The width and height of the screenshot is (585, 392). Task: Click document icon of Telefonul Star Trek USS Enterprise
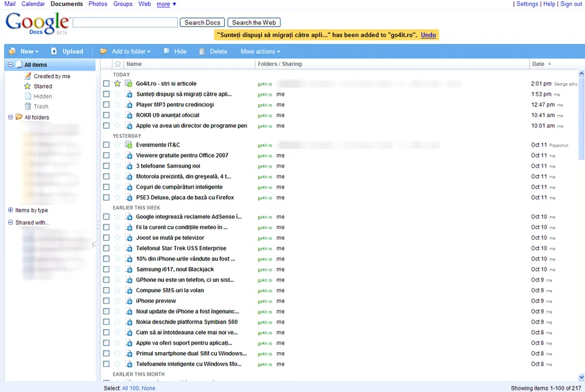[129, 248]
